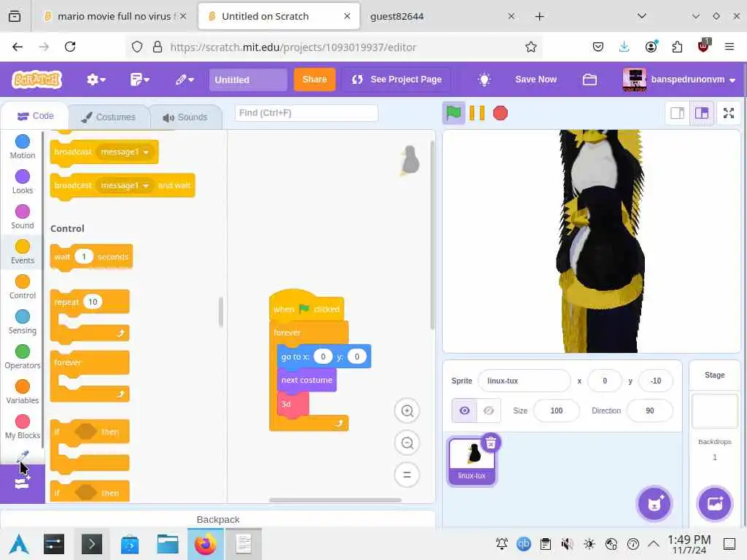Switch to the mario movie browser tab

coord(115,16)
